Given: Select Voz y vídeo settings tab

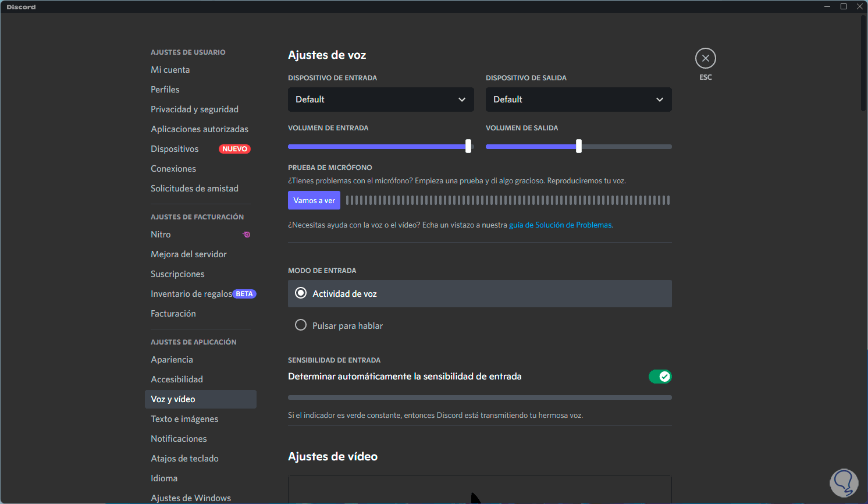Looking at the screenshot, I should pos(201,399).
